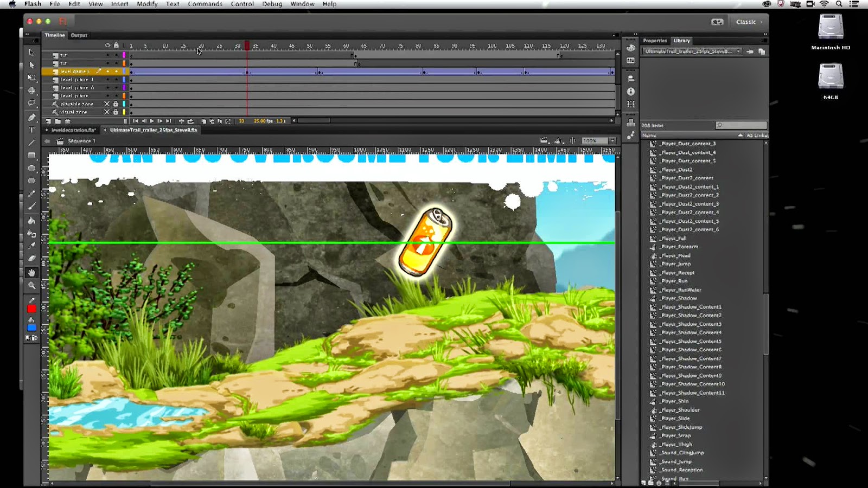Image resolution: width=868 pixels, height=488 pixels.
Task: Select the Oval tool
Action: (x=31, y=168)
